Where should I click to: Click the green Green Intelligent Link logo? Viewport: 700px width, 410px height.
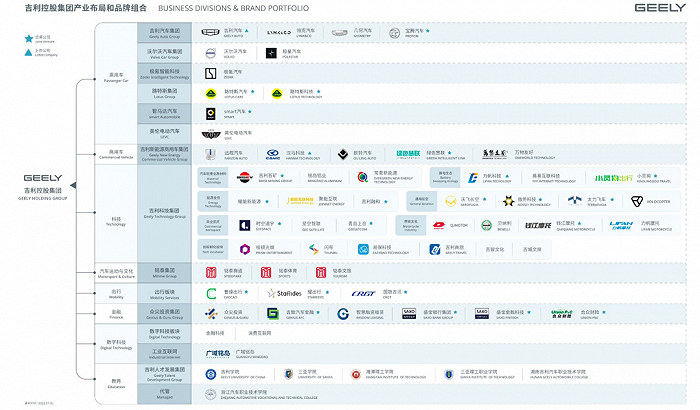coord(408,155)
